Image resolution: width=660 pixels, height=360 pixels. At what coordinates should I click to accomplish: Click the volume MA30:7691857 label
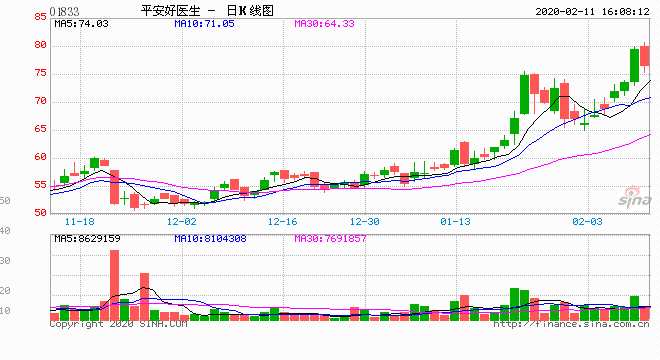click(330, 239)
